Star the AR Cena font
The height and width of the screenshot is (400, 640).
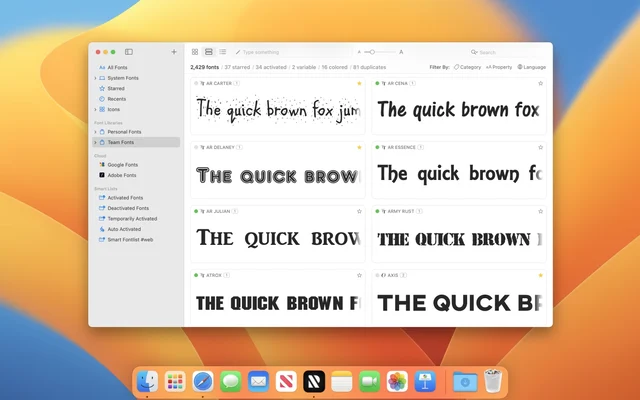coord(540,83)
